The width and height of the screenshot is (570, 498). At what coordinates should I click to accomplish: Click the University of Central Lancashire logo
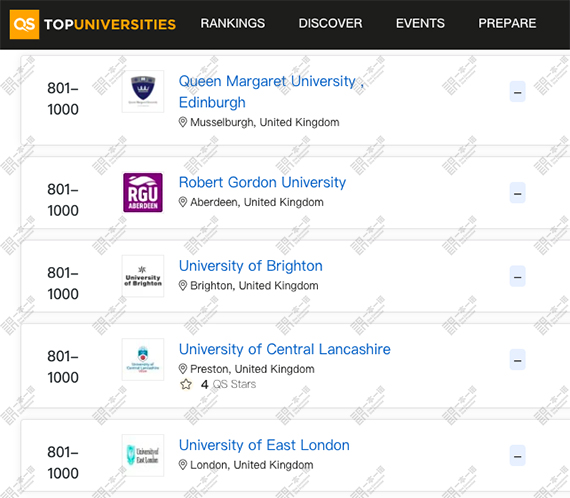[x=143, y=360]
